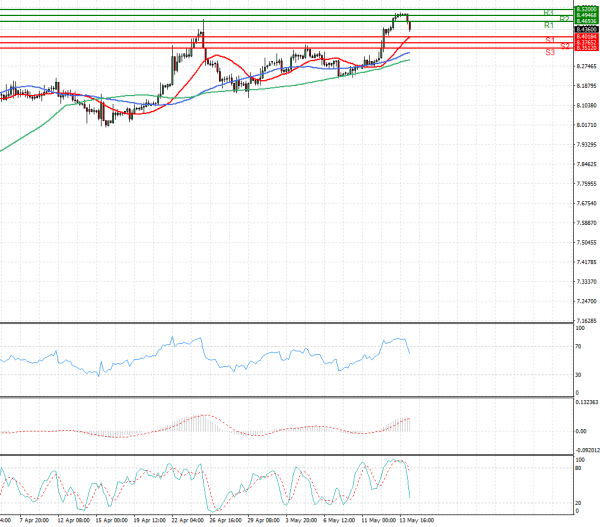This screenshot has width=600, height=527.
Task: Select the S1 support level label
Action: [x=551, y=40]
